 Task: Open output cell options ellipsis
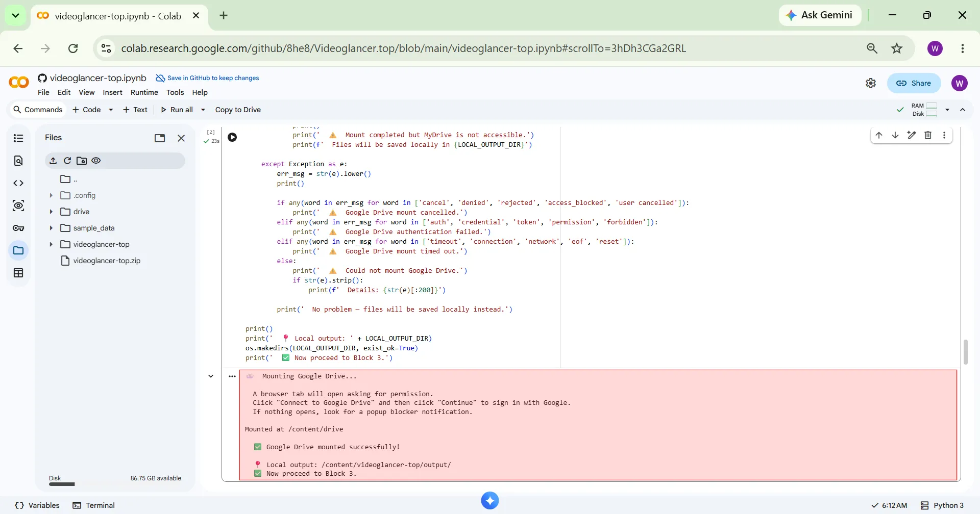tap(232, 376)
